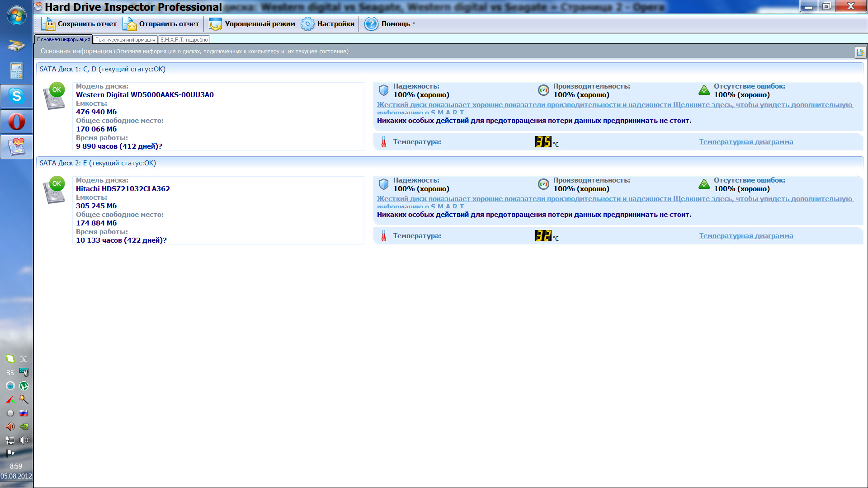Open the Windows Start orb
The height and width of the screenshot is (488, 868).
(16, 16)
